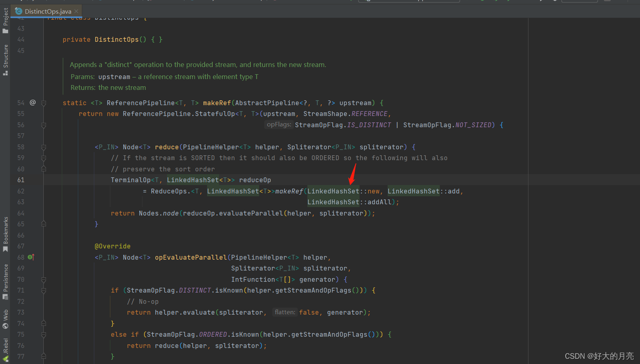640x364 pixels.
Task: Click 'upstream' in the Params doc line
Action: click(114, 77)
